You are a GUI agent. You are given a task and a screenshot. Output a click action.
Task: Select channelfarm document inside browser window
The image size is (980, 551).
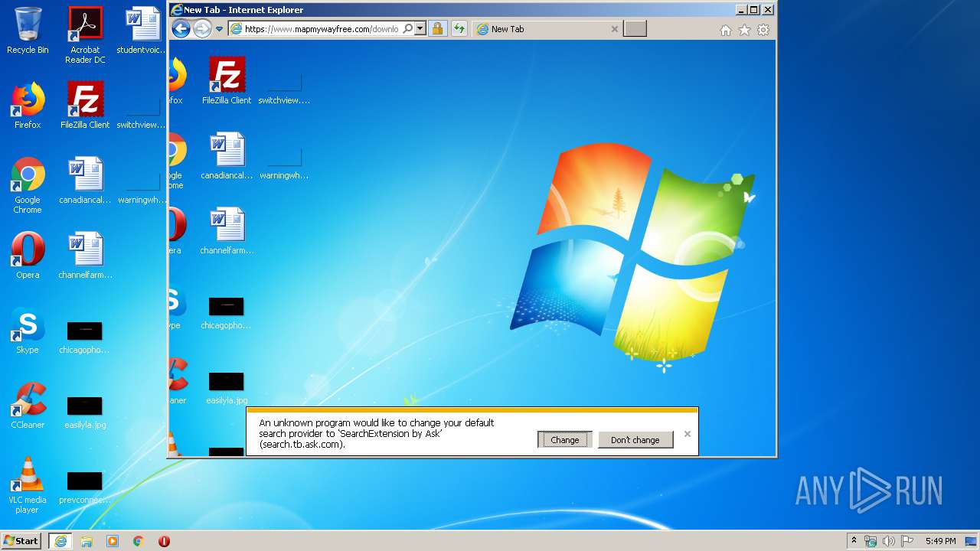(x=227, y=231)
